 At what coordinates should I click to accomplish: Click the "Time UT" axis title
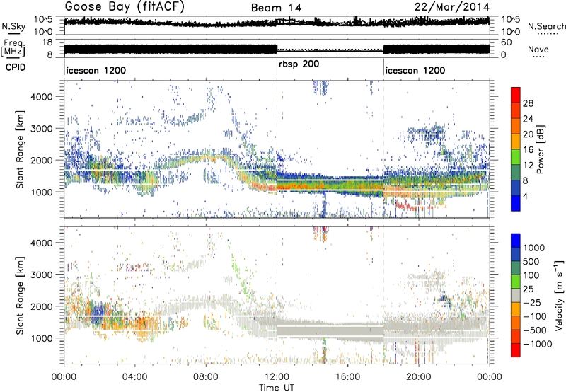(277, 387)
